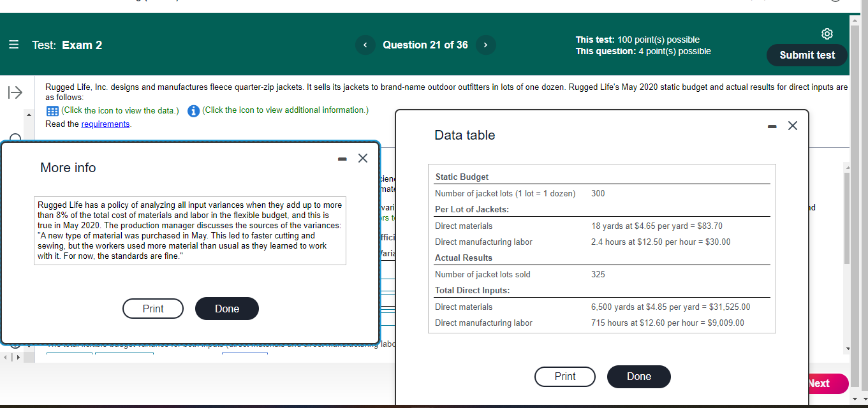Click the Actual Results heading
The image size is (868, 408).
click(464, 258)
